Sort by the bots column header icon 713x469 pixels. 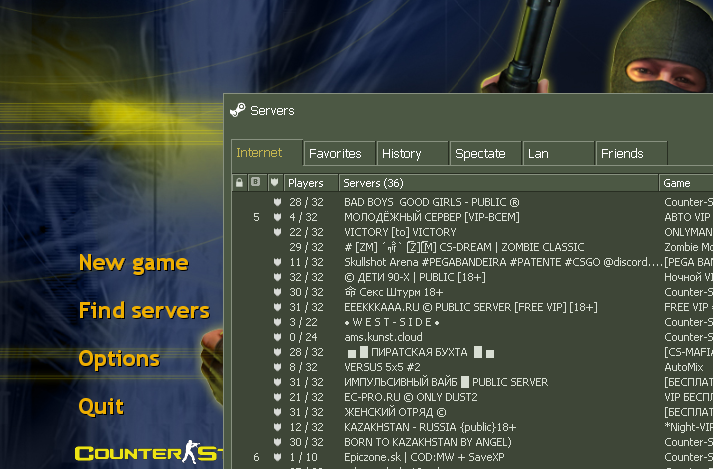click(x=256, y=183)
